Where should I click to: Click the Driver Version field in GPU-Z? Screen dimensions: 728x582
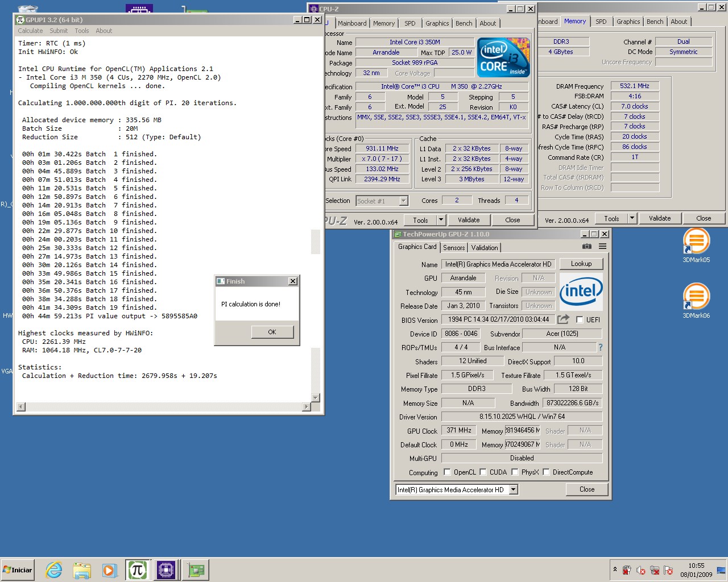click(x=522, y=417)
